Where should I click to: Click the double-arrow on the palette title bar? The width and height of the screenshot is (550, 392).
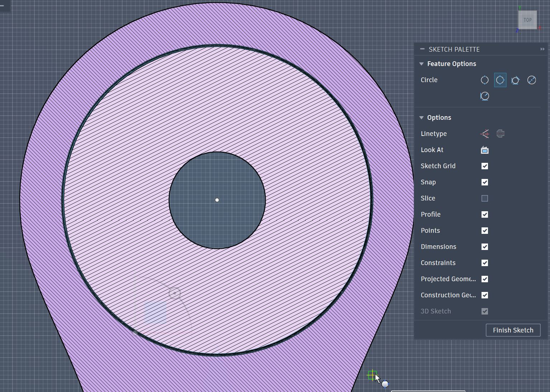coord(542,49)
